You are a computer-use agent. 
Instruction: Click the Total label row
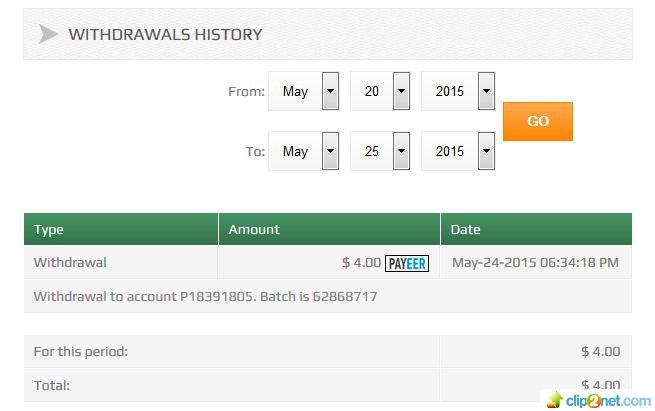pyautogui.click(x=52, y=384)
